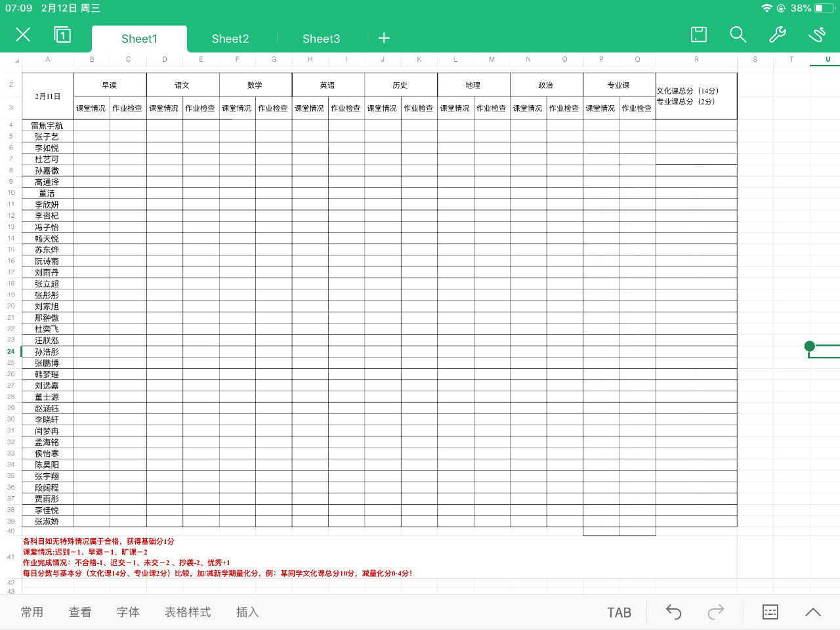The height and width of the screenshot is (630, 840).
Task: Open the 表格样式 table style menu
Action: [188, 612]
